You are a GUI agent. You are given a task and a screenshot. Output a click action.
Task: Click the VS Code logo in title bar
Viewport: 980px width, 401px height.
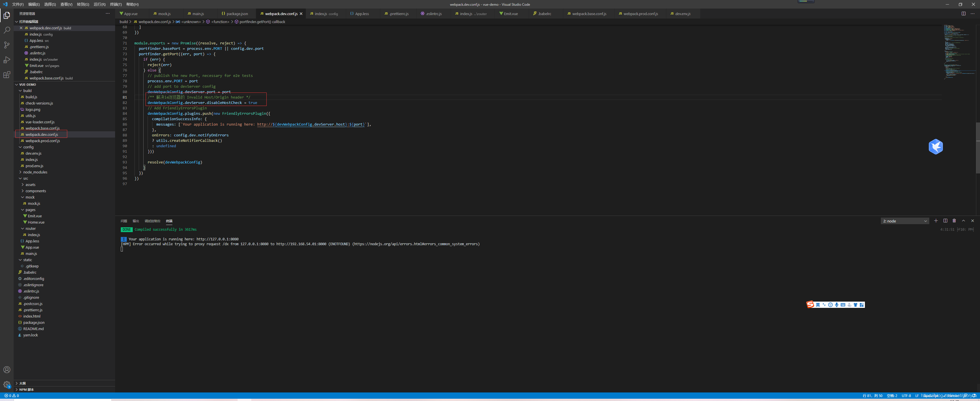(x=5, y=4)
